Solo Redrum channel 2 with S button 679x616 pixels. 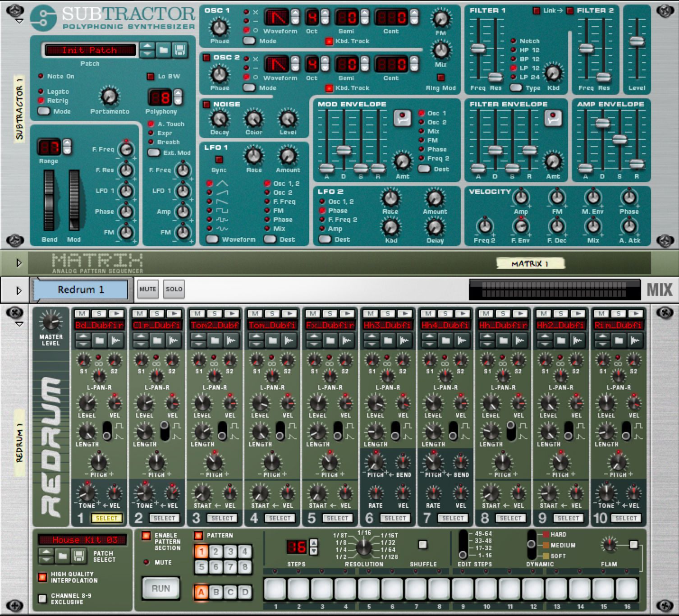tap(156, 313)
